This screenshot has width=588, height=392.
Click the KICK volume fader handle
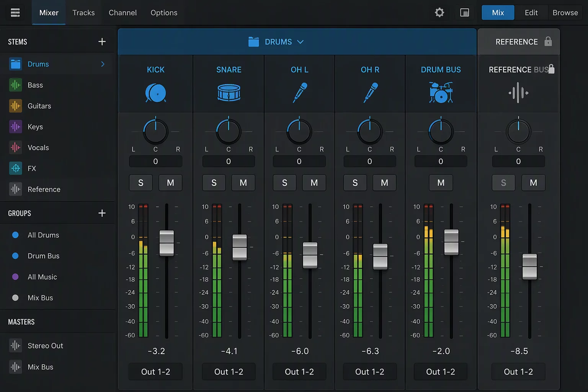pyautogui.click(x=167, y=243)
